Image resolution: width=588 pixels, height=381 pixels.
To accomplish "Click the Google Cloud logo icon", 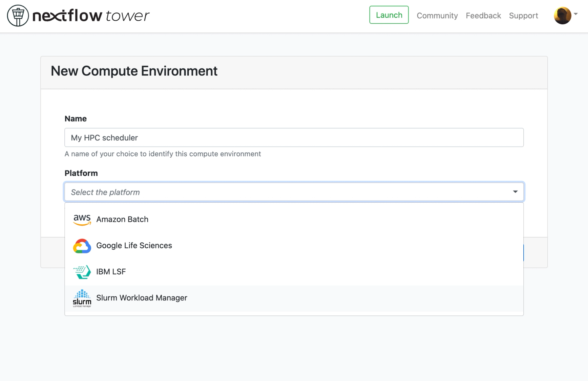I will tap(82, 246).
